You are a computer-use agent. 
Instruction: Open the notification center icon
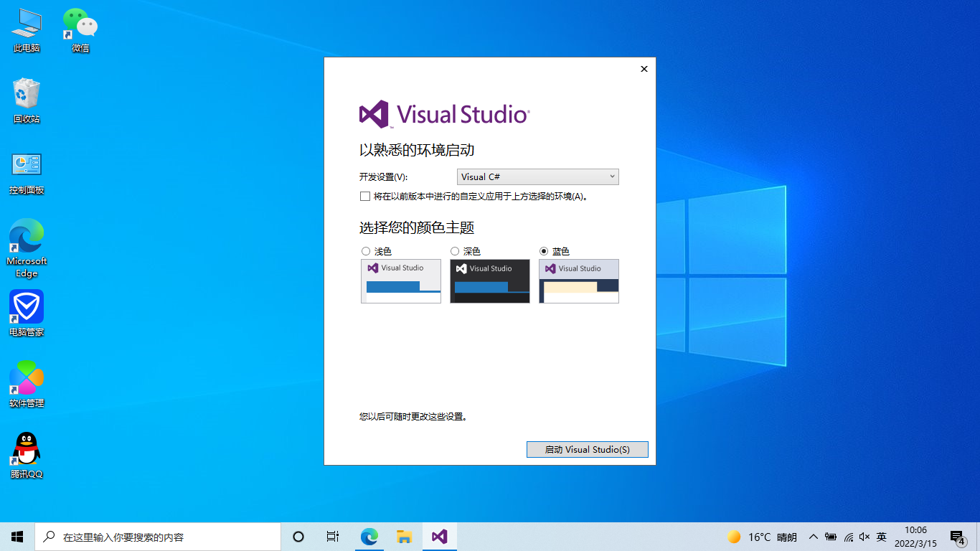[x=958, y=537]
